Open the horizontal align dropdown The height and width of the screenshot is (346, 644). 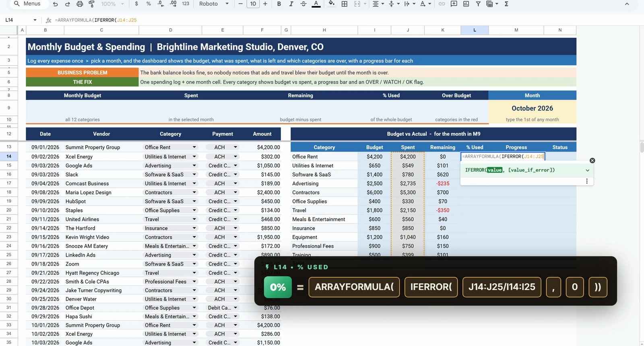[378, 4]
